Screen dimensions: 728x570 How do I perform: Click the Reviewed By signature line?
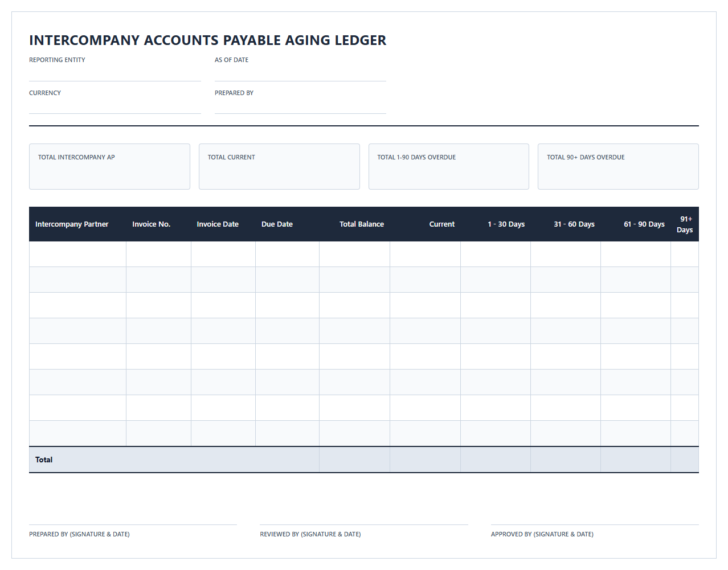[364, 524]
